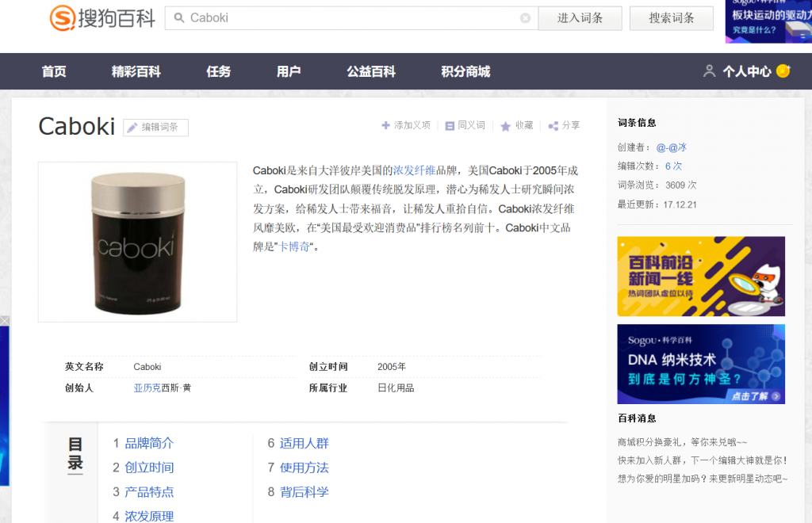Open the 公益百科 nav item
The height and width of the screenshot is (523, 812).
click(371, 71)
